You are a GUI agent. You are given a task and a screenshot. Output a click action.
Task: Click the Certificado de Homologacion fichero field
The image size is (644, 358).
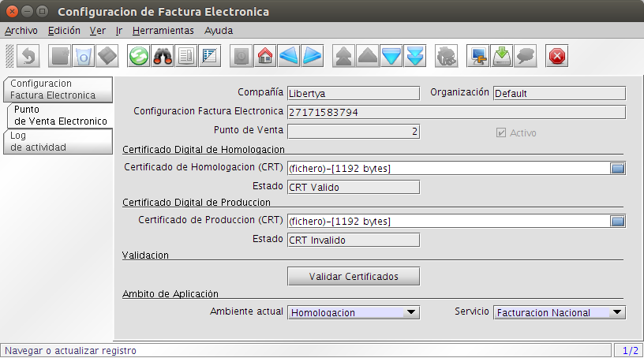[448, 168]
